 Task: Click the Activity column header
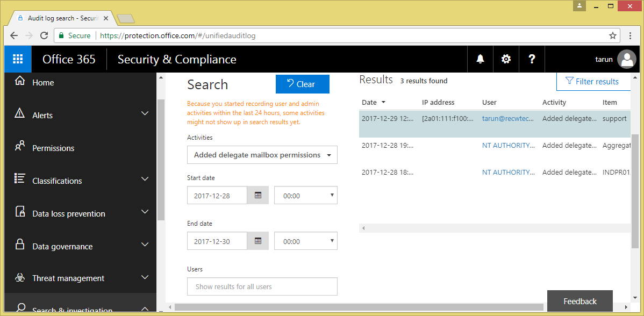[554, 102]
